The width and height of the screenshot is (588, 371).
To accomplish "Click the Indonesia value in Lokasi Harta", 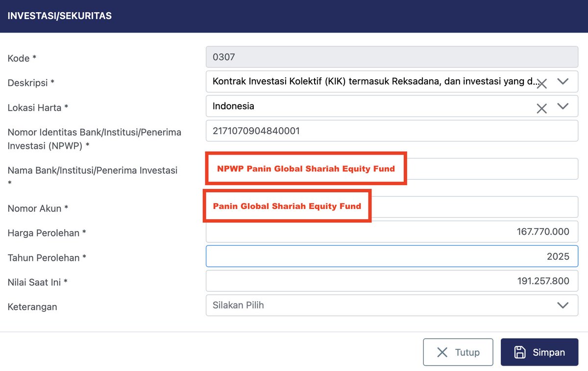I will (233, 106).
